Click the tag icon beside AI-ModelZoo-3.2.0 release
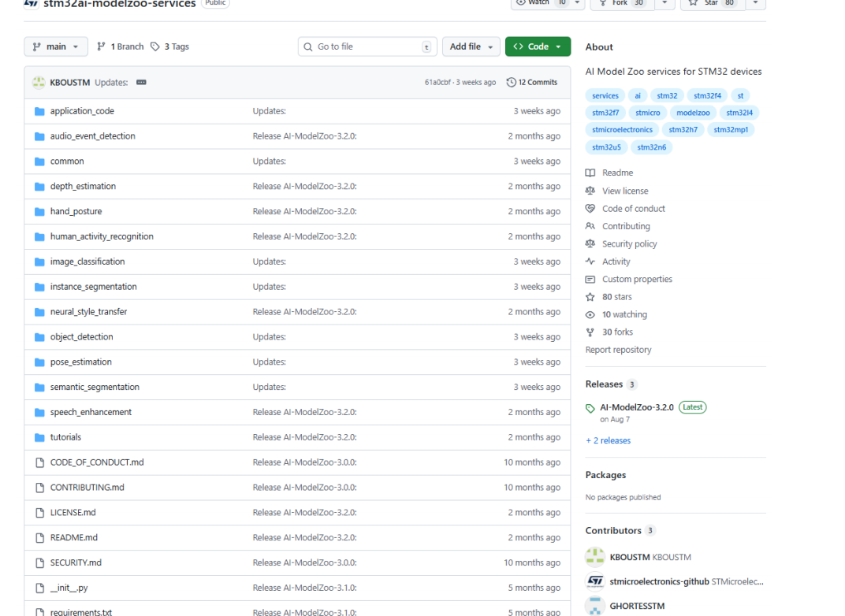This screenshot has width=845, height=616. point(590,408)
